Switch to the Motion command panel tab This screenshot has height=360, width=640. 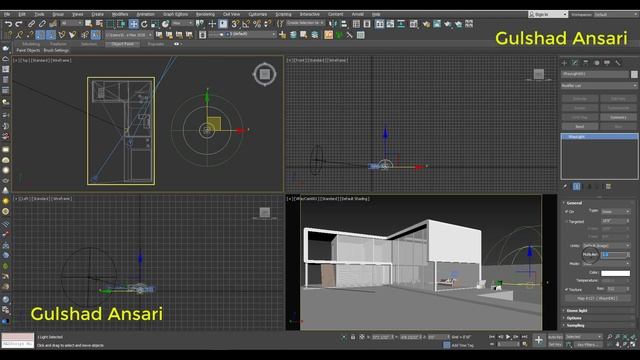point(596,63)
